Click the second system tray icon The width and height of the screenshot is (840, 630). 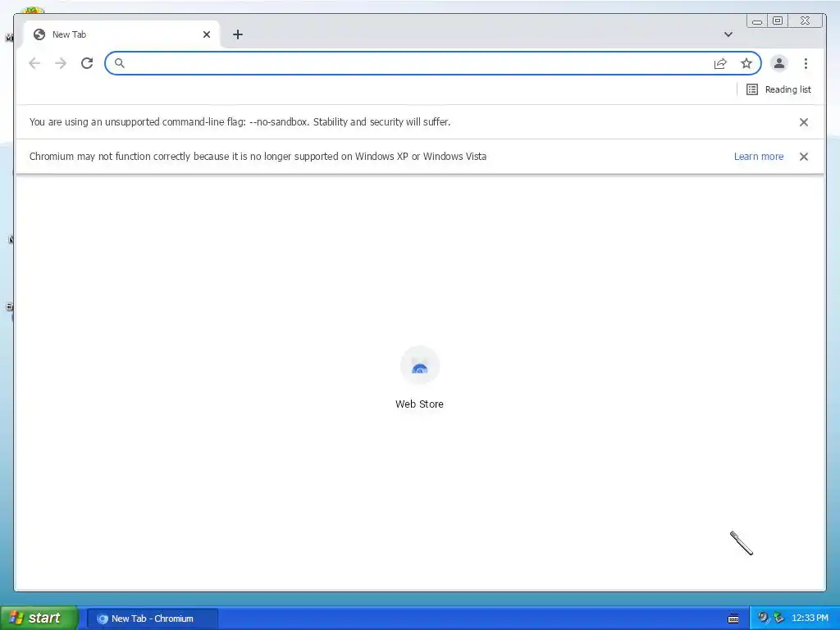click(x=779, y=618)
